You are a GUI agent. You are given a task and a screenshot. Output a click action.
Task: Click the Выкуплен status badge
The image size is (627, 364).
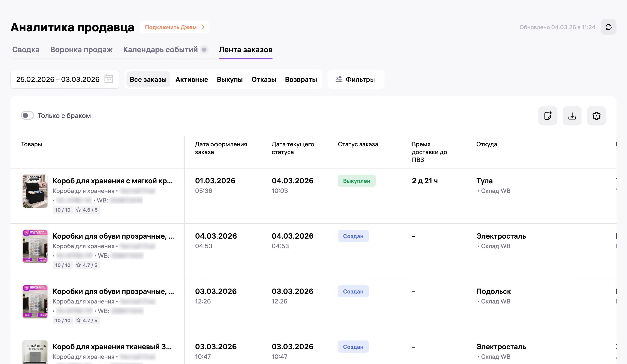pos(357,181)
